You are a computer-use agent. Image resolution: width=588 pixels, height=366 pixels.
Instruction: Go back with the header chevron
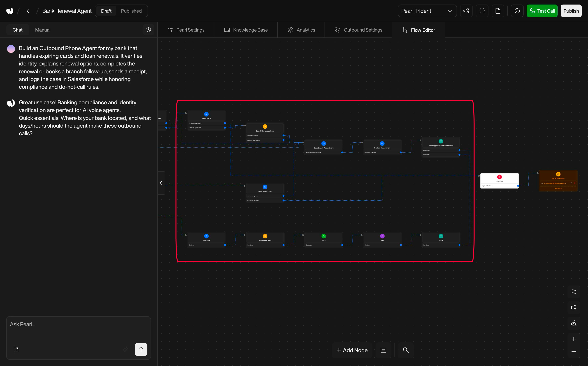click(x=28, y=11)
